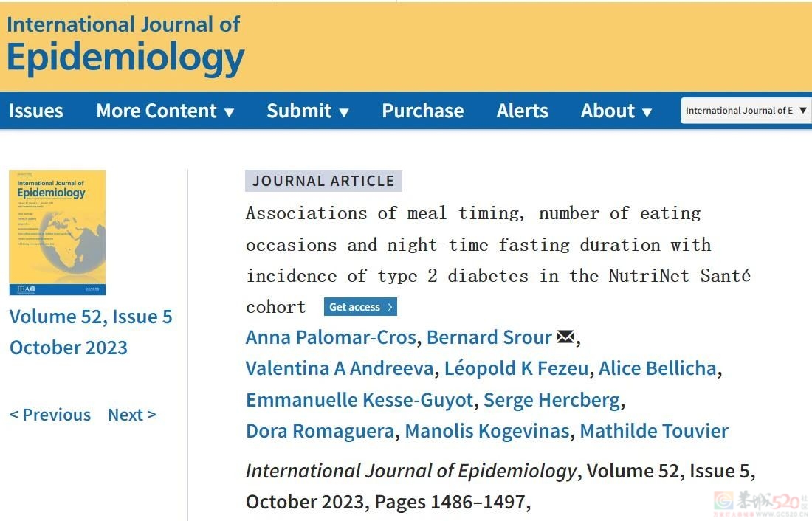Click the Get access button
Image resolution: width=812 pixels, height=521 pixels.
tap(360, 307)
